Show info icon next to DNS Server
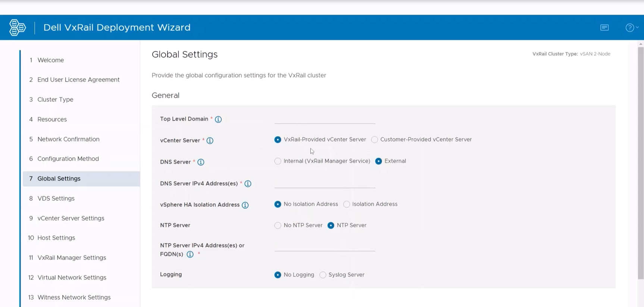Image resolution: width=644 pixels, height=307 pixels. click(x=201, y=162)
